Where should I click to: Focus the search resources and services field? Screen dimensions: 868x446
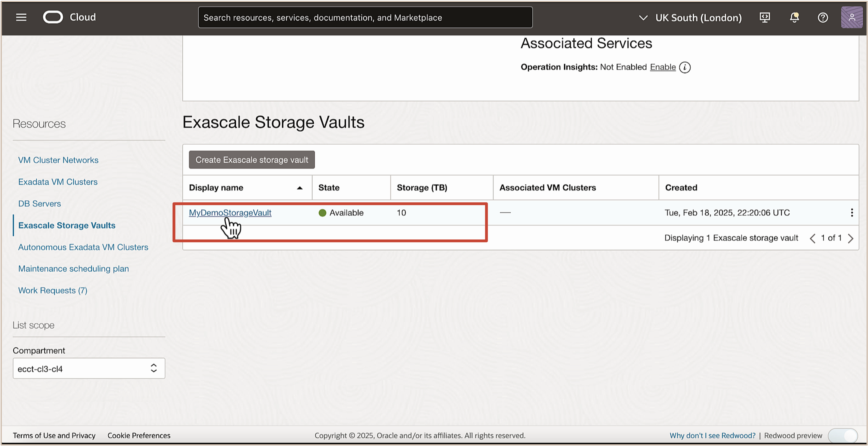click(365, 18)
